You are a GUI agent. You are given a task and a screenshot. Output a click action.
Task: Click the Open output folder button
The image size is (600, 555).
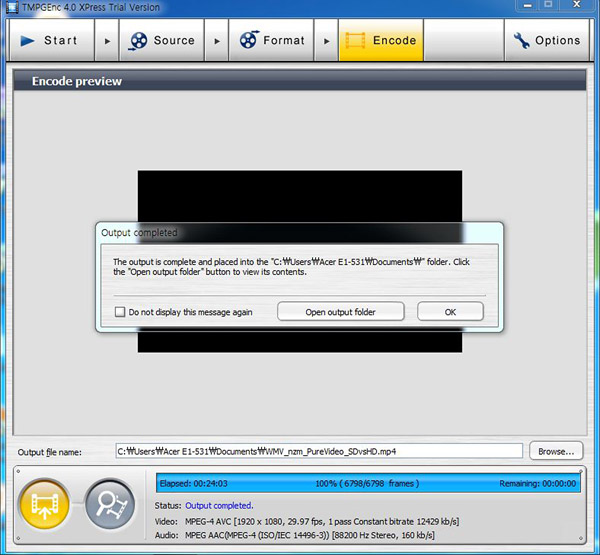(341, 312)
